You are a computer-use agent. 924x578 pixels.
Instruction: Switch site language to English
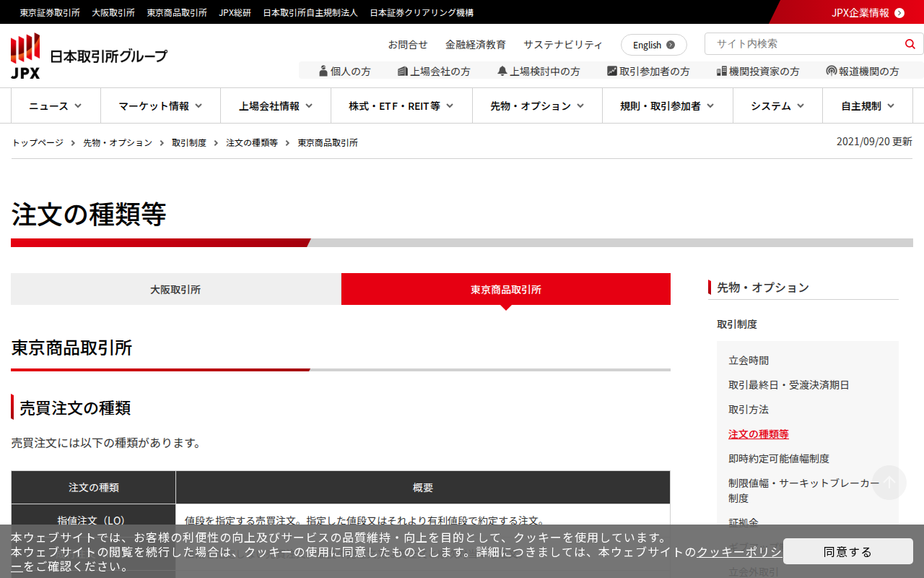[x=654, y=45]
